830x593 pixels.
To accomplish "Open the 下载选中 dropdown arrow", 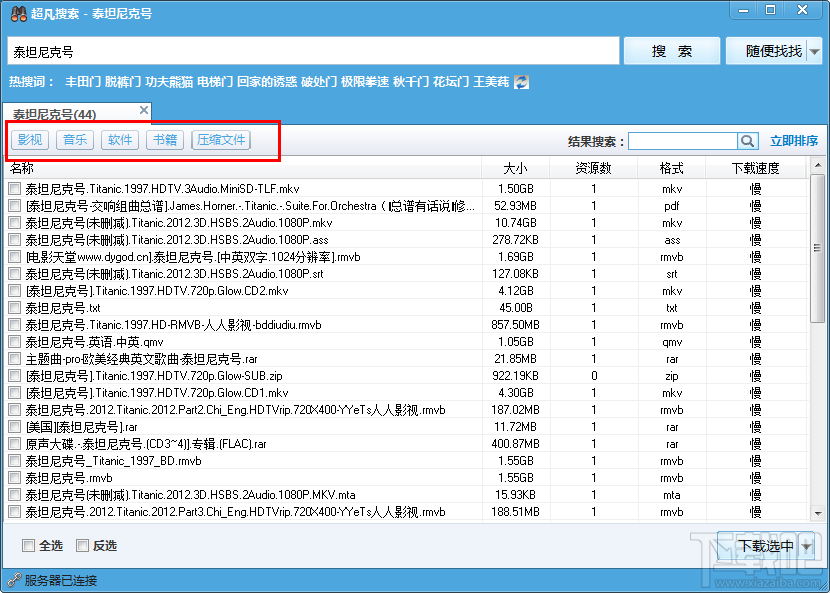I will click(807, 546).
